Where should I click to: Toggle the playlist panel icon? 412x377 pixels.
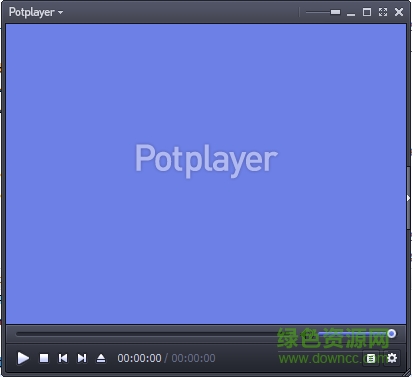[x=371, y=359]
